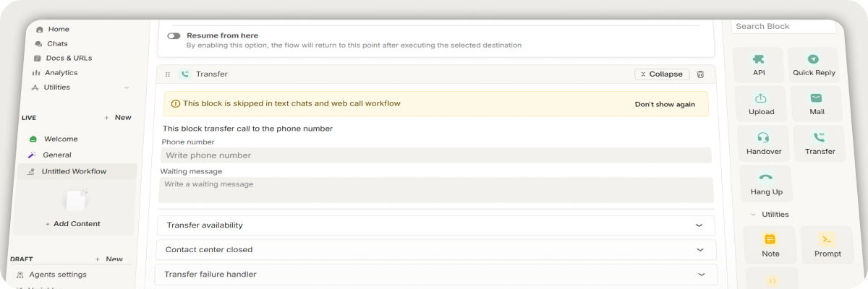Delete the Transfer block with trash icon
This screenshot has height=289, width=868.
click(700, 74)
